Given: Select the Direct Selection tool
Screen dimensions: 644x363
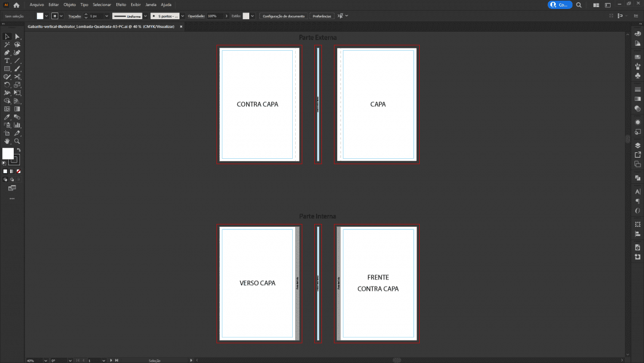Looking at the screenshot, I should point(17,36).
